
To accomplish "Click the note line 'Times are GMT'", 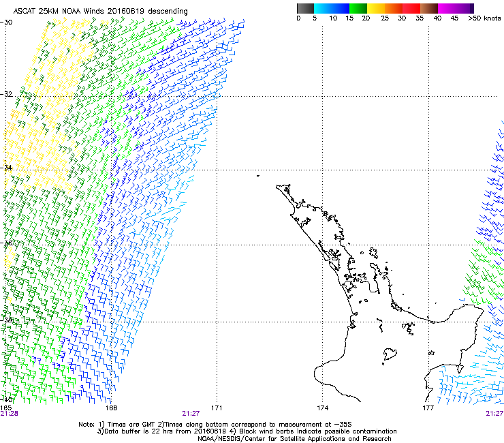I will [131, 425].
